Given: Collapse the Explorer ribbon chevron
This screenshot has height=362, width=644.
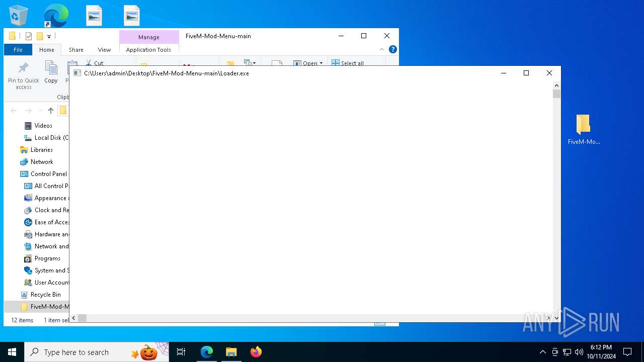Looking at the screenshot, I should tap(382, 49).
